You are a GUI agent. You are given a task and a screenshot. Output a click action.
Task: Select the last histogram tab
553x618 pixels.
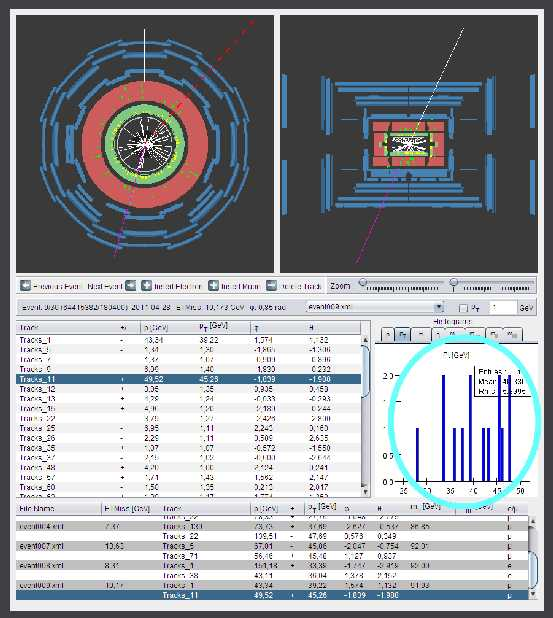coord(512,335)
